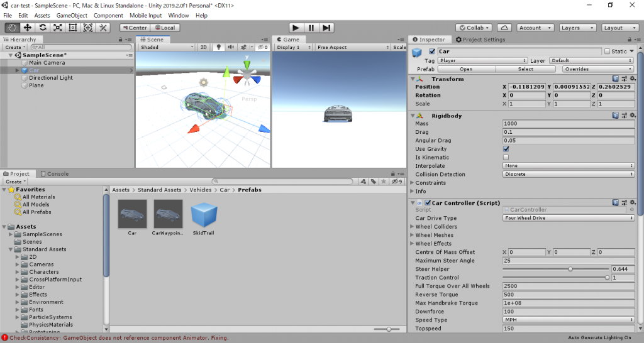644x343 pixels.
Task: Expand Constraints section
Action: 412,183
